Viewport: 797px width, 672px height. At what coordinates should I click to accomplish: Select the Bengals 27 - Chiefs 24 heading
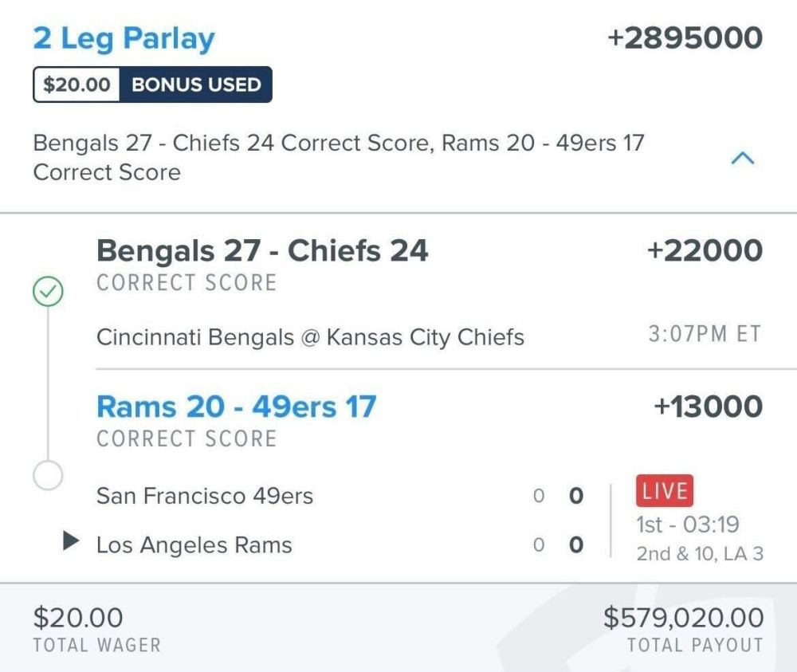click(x=262, y=251)
